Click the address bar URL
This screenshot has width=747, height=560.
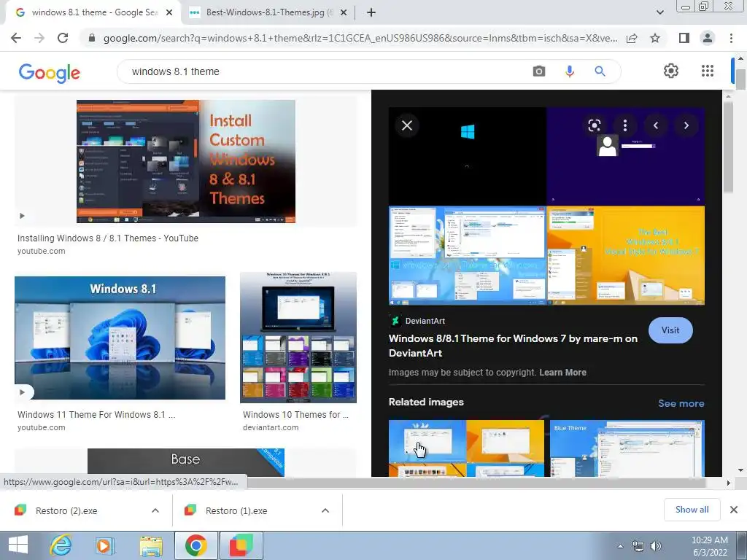[360, 38]
